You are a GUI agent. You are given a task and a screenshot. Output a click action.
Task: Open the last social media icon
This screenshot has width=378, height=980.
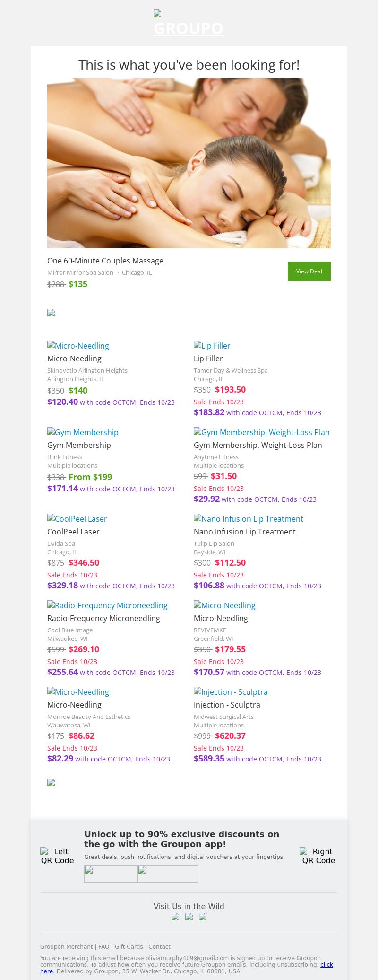pyautogui.click(x=203, y=917)
